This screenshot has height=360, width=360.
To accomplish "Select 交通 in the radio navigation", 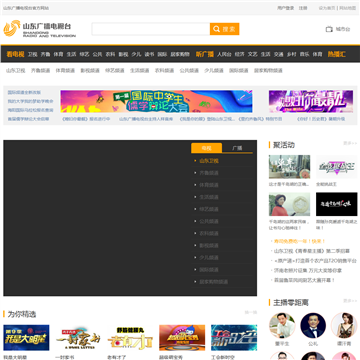I will pos(278,54).
